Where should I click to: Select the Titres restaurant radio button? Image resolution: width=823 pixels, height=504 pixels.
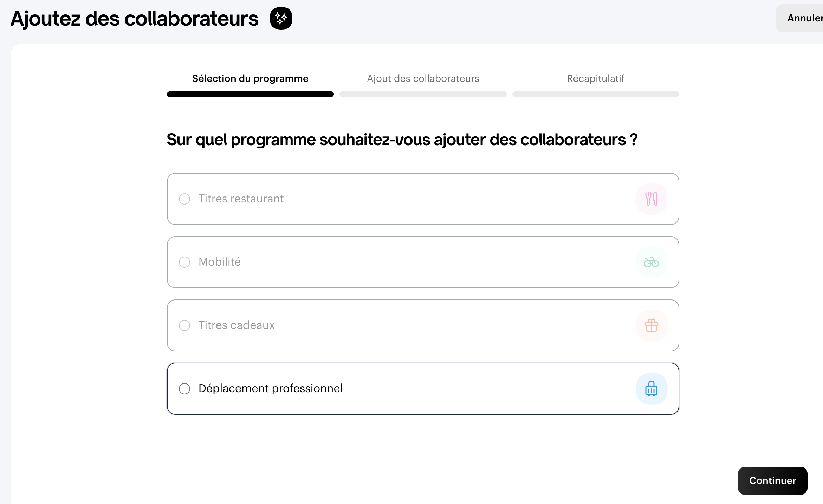point(184,199)
